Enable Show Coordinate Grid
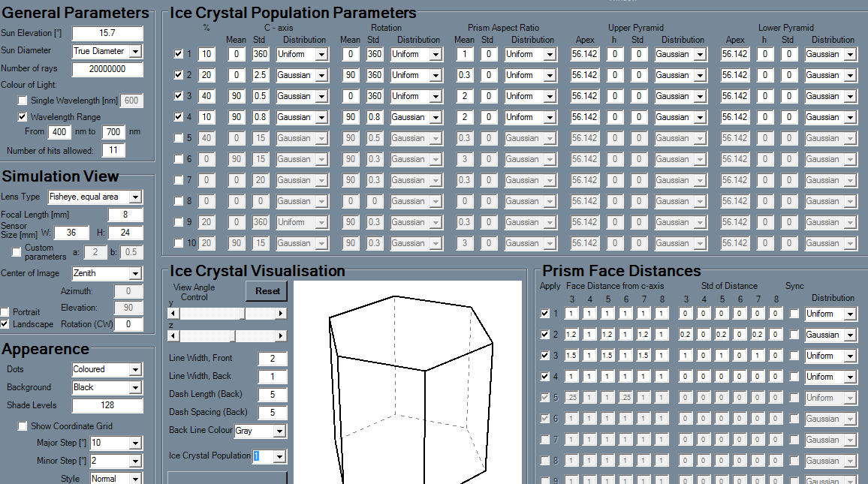868x484 pixels. pos(22,426)
